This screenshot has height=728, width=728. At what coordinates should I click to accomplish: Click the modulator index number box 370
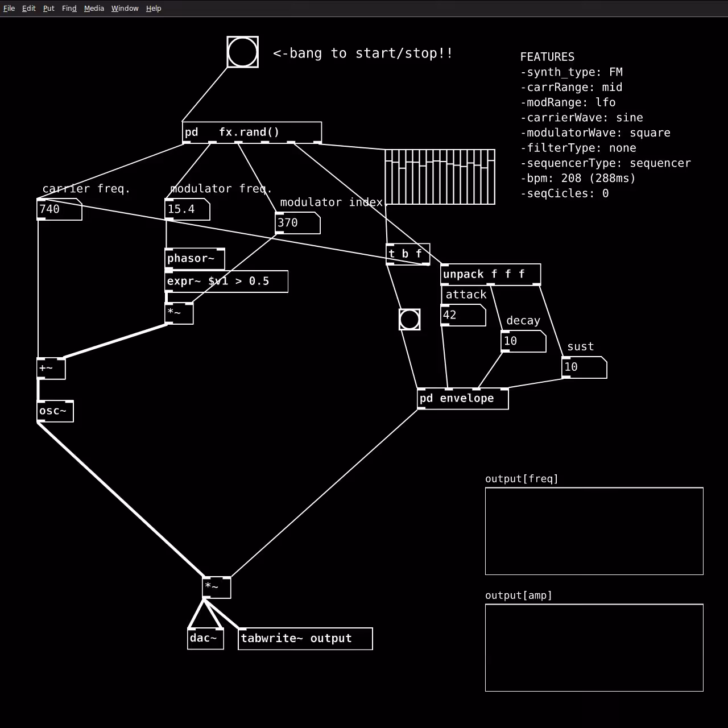coord(297,223)
